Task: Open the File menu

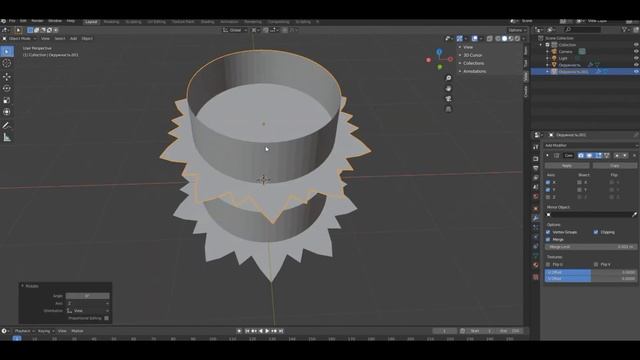Action: coord(12,21)
